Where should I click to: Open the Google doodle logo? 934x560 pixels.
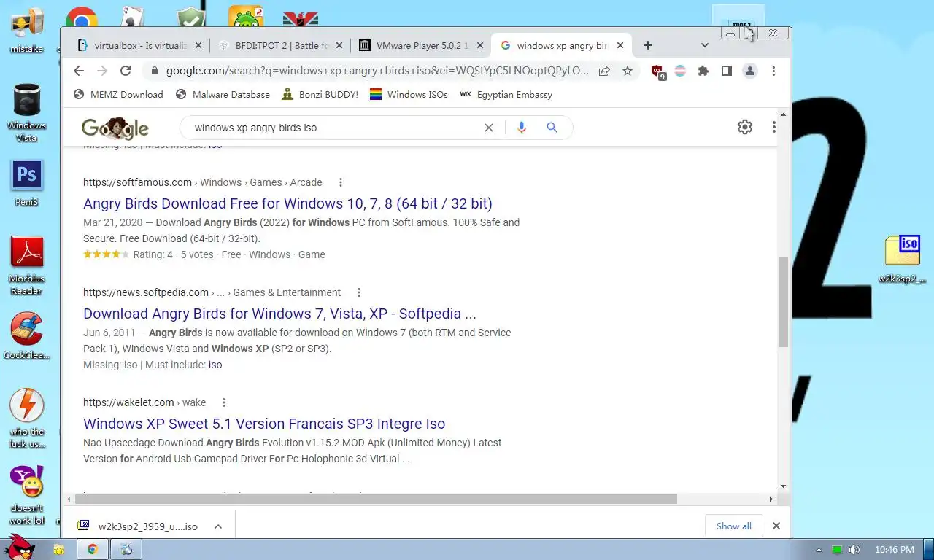tap(115, 128)
